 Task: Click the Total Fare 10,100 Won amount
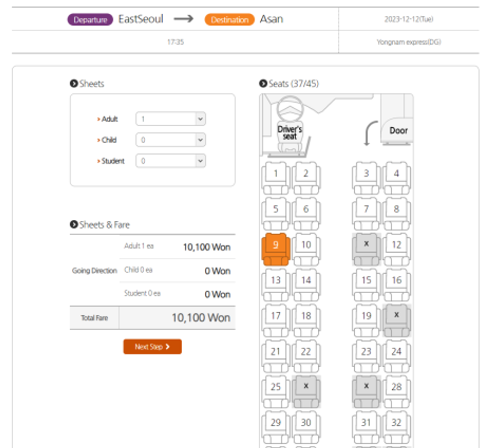pyautogui.click(x=201, y=318)
